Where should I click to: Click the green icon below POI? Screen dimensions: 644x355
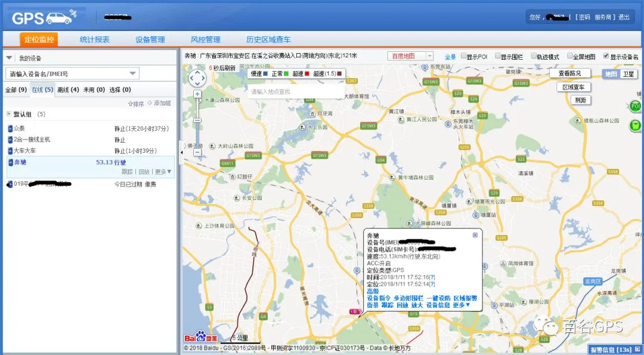[636, 126]
